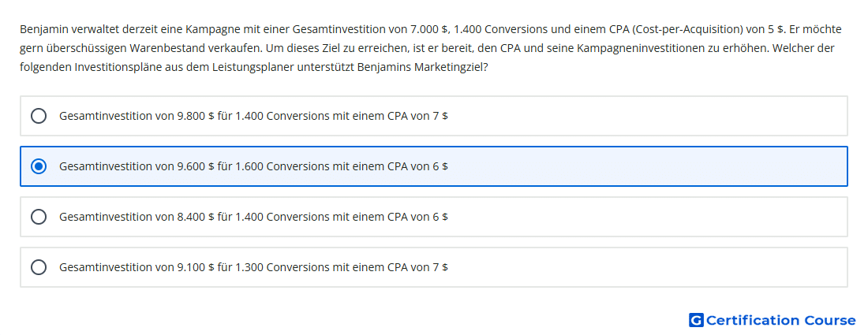This screenshot has height=335, width=868.
Task: Pick the radio circle for 9.100 $ option
Action: coord(38,267)
